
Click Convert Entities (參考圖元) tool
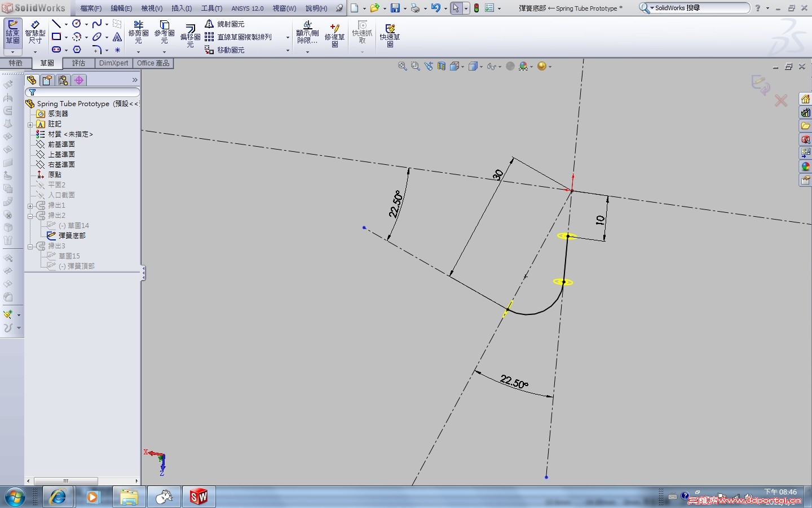(164, 32)
